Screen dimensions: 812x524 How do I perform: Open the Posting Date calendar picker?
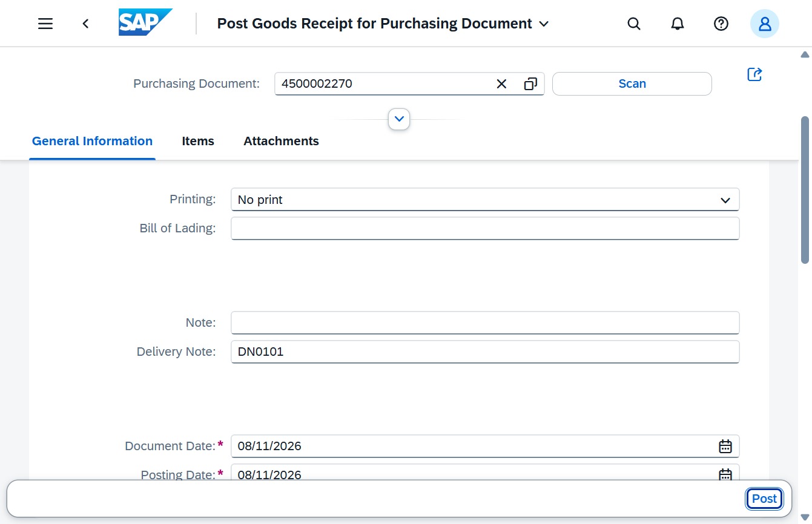725,474
